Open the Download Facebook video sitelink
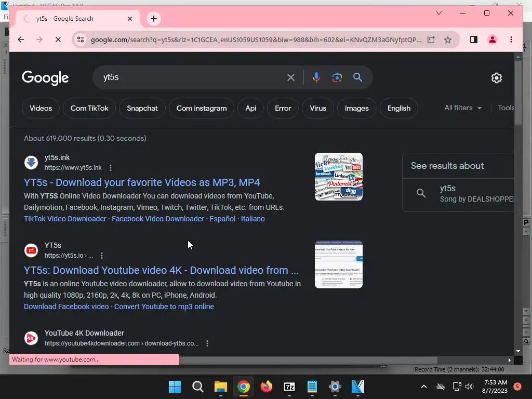Image resolution: width=532 pixels, height=399 pixels. coord(66,307)
